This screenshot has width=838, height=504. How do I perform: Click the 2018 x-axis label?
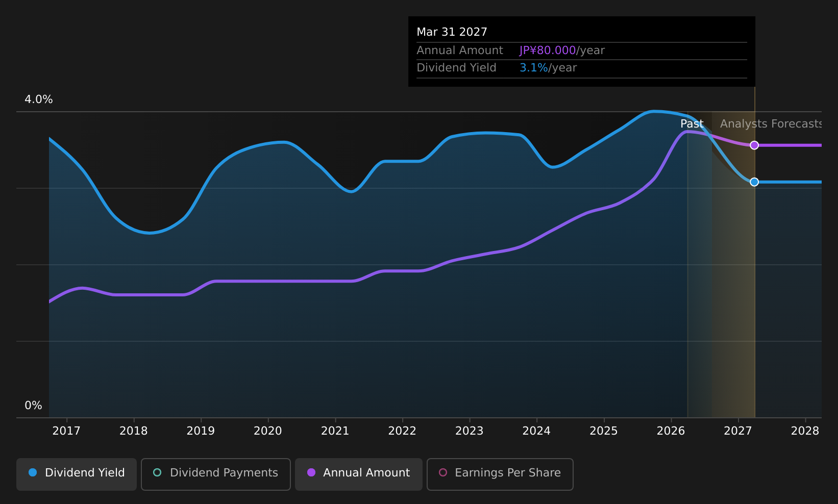coord(134,431)
